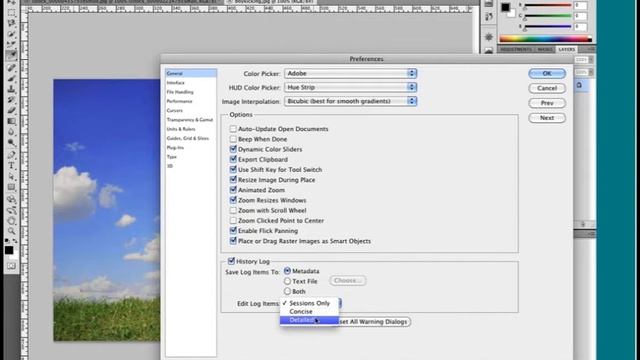Screen dimensions: 640x360
Task: Select the Rectangular Marquee tool
Action: point(11,13)
